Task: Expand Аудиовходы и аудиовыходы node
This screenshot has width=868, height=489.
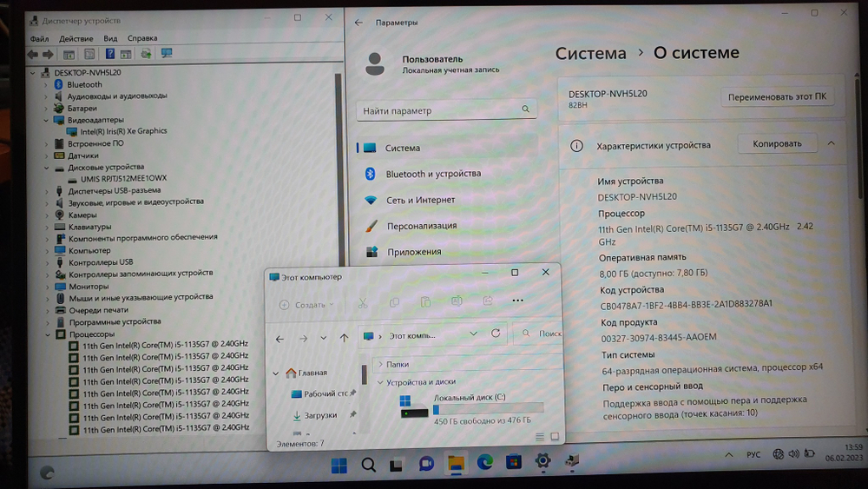Action: click(x=46, y=96)
